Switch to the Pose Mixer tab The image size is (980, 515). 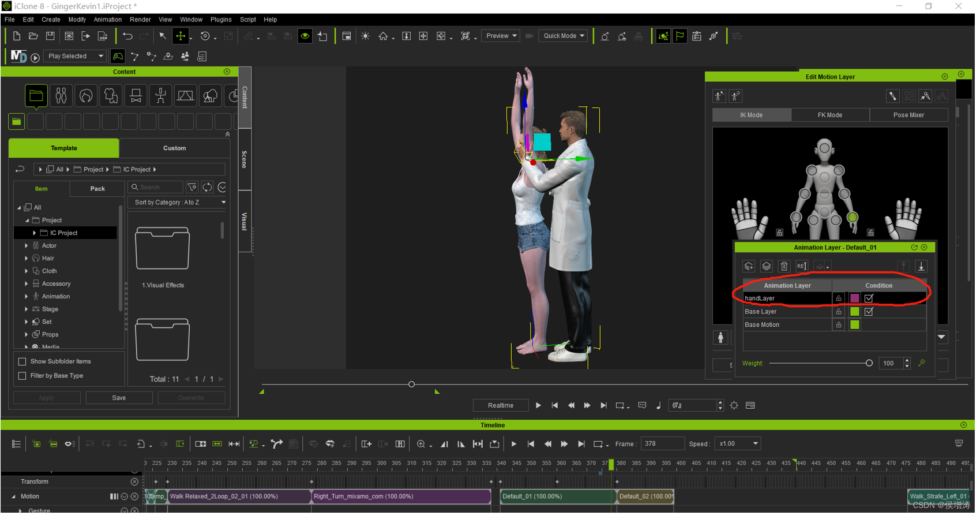coord(909,115)
